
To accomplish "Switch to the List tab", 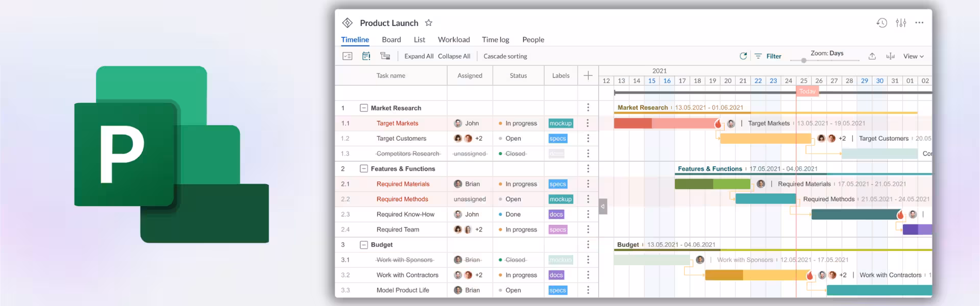I will 420,39.
